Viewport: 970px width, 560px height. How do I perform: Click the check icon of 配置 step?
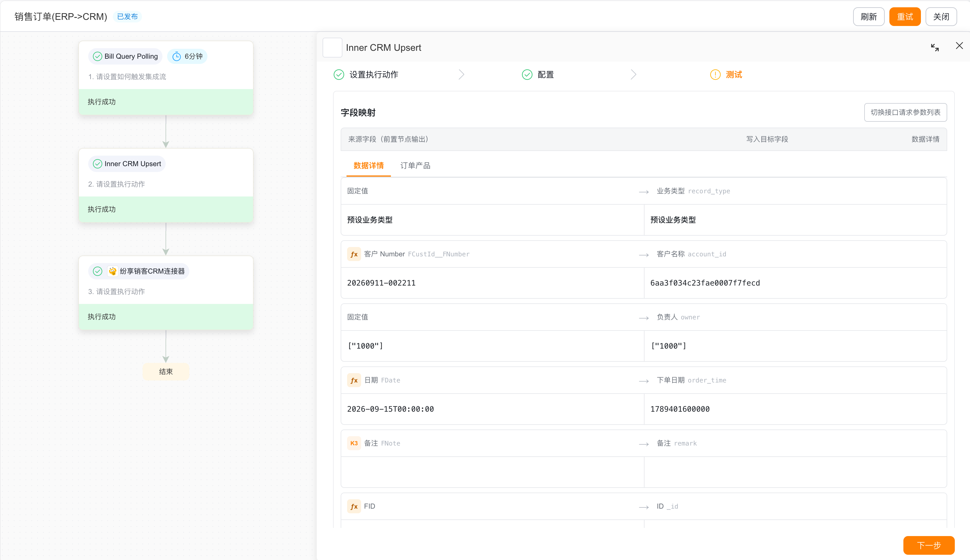527,75
